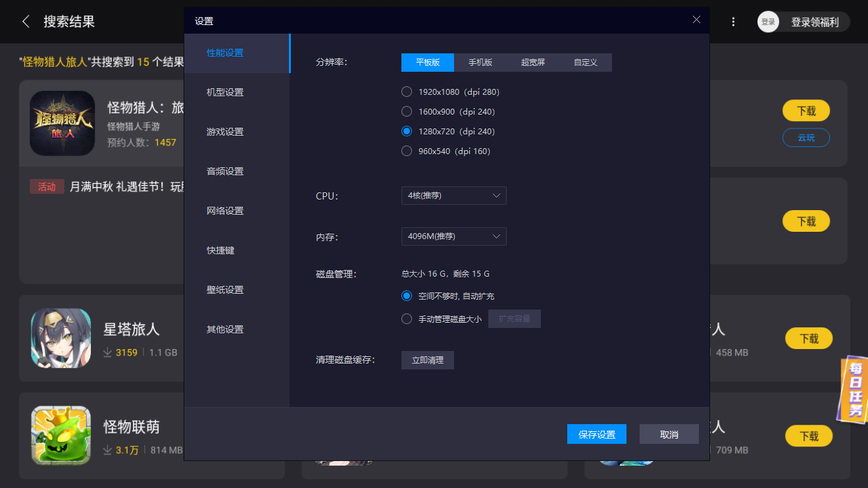868x488 pixels.
Task: Click the back arrow beside 搜索结果
Action: tap(26, 22)
